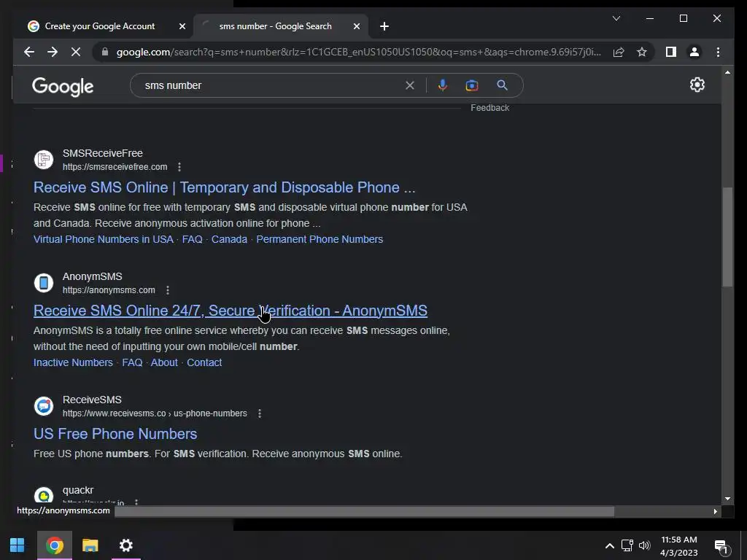Submit search with the magnifier icon
The width and height of the screenshot is (747, 560).
[502, 85]
